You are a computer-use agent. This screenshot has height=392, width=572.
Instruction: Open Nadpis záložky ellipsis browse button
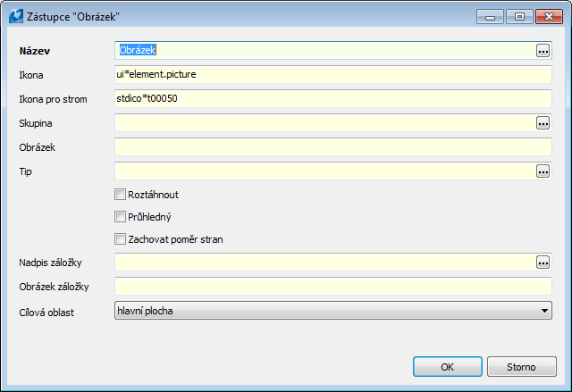click(543, 263)
